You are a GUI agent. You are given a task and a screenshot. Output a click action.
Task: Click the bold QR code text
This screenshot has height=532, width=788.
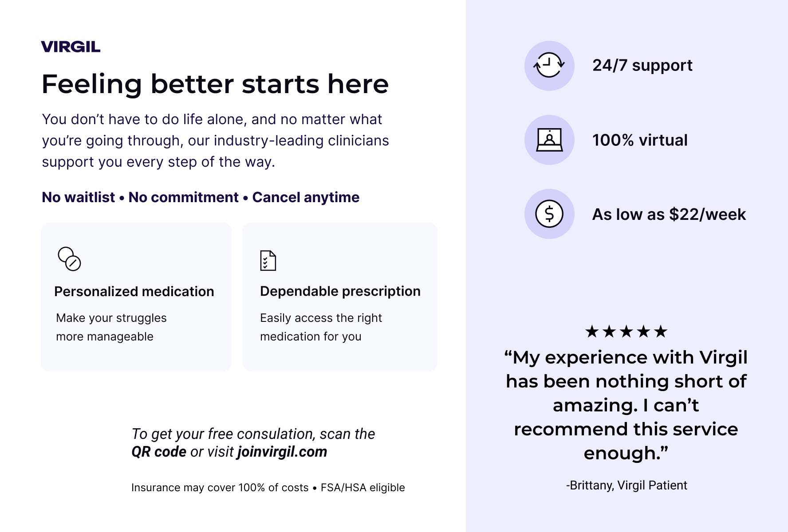159,452
